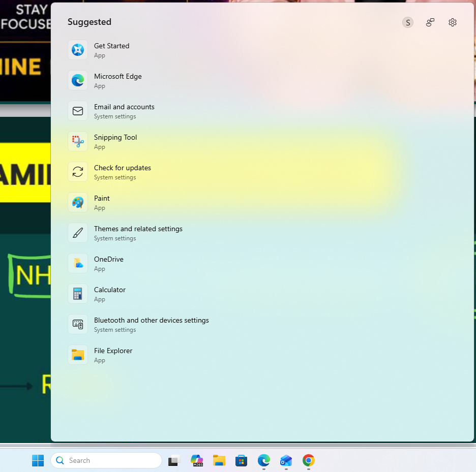
Task: Open Microsoft Store from the taskbar
Action: (x=242, y=460)
